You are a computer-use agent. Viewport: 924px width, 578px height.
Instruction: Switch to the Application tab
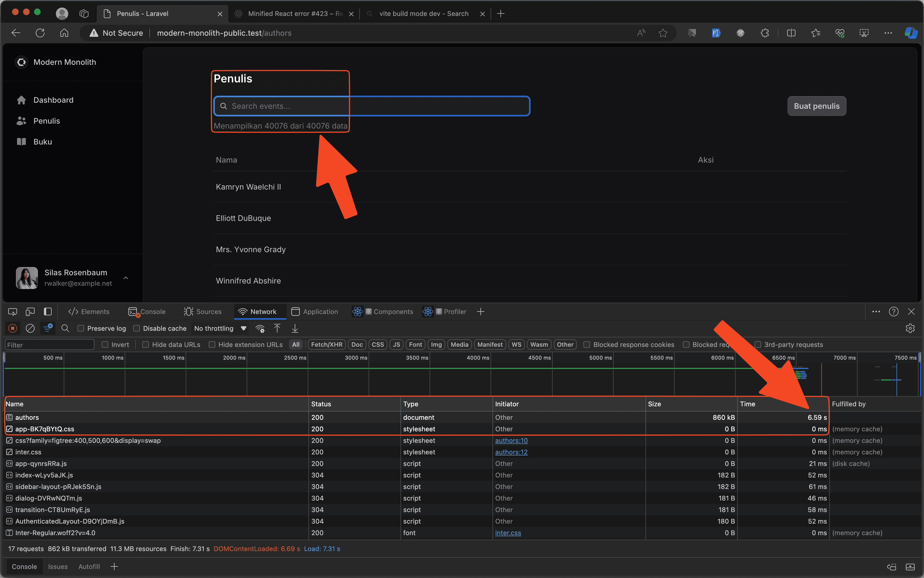click(x=315, y=312)
